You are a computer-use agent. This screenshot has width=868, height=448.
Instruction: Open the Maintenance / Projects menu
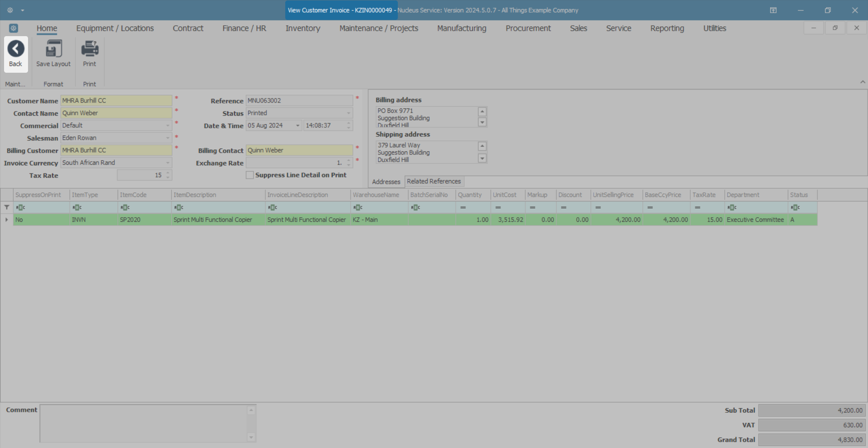[379, 28]
